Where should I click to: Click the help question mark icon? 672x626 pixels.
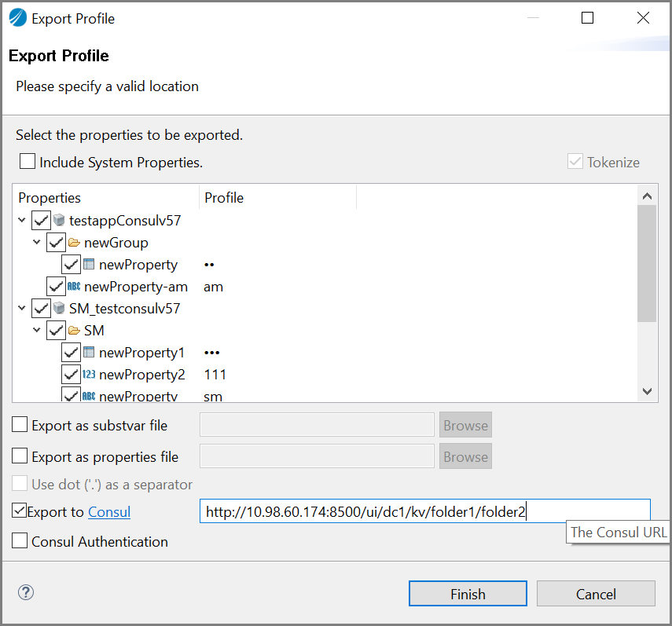[24, 593]
